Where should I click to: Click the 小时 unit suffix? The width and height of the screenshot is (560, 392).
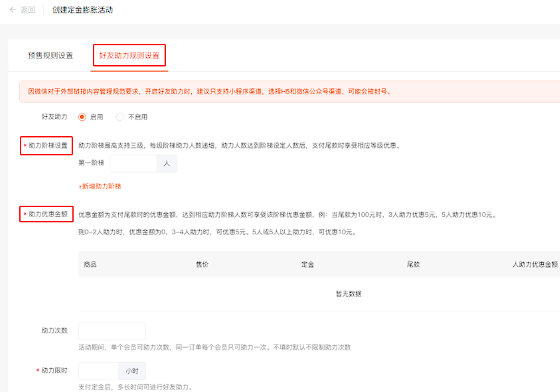[x=132, y=371]
